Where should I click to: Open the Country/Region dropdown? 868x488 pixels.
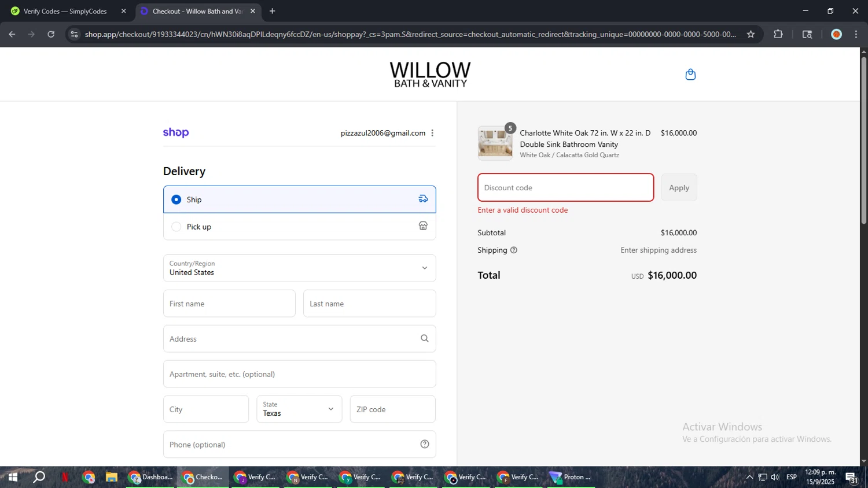click(300, 268)
